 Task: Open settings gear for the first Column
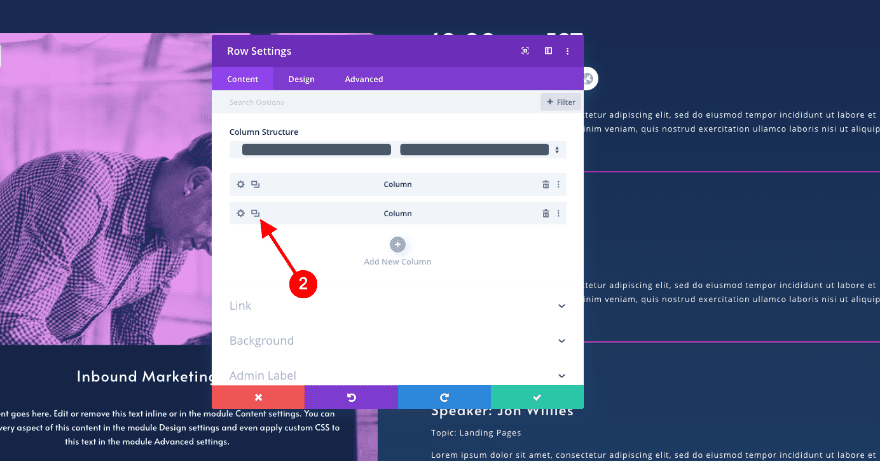[x=241, y=184]
